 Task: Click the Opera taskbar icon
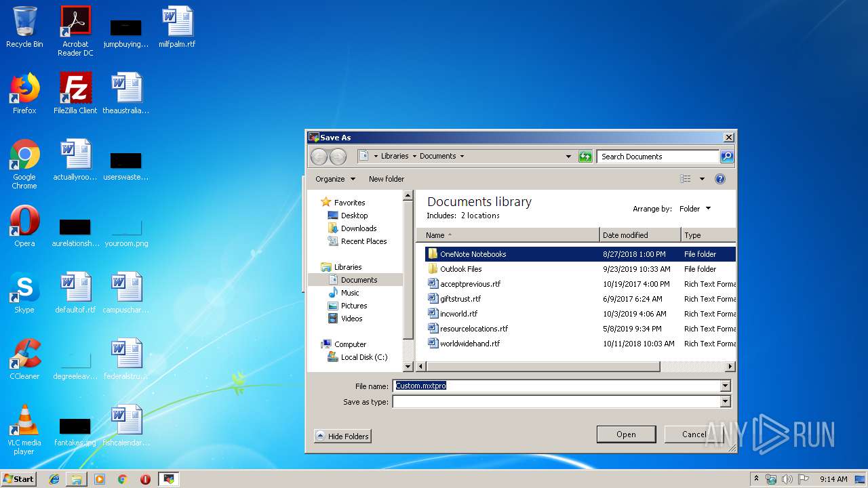(x=145, y=479)
